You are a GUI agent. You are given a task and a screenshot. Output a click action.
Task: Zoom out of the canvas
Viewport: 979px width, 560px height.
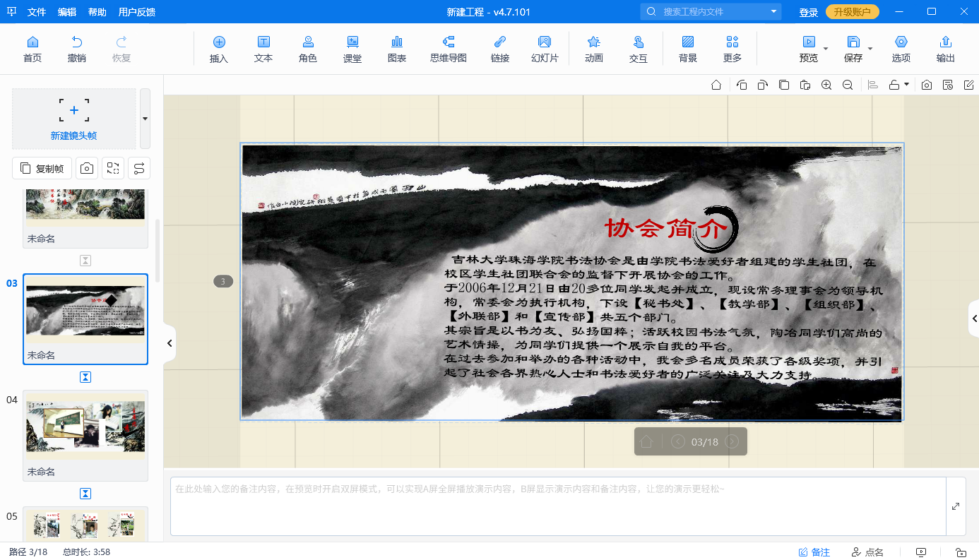pos(848,85)
